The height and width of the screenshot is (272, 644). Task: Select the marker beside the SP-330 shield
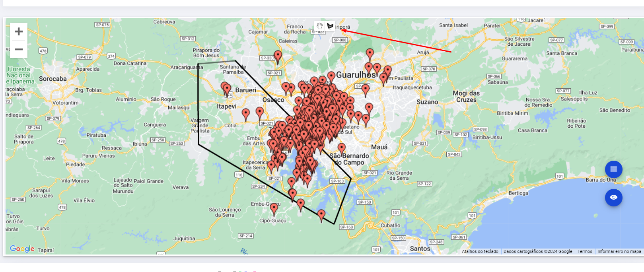point(278,57)
